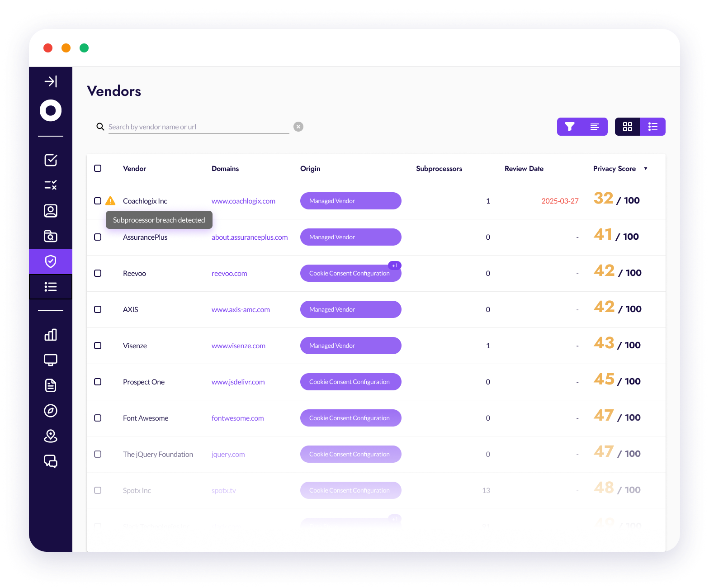
Task: Click Cookie Consent Configuration tag for Prospect One
Action: point(351,382)
